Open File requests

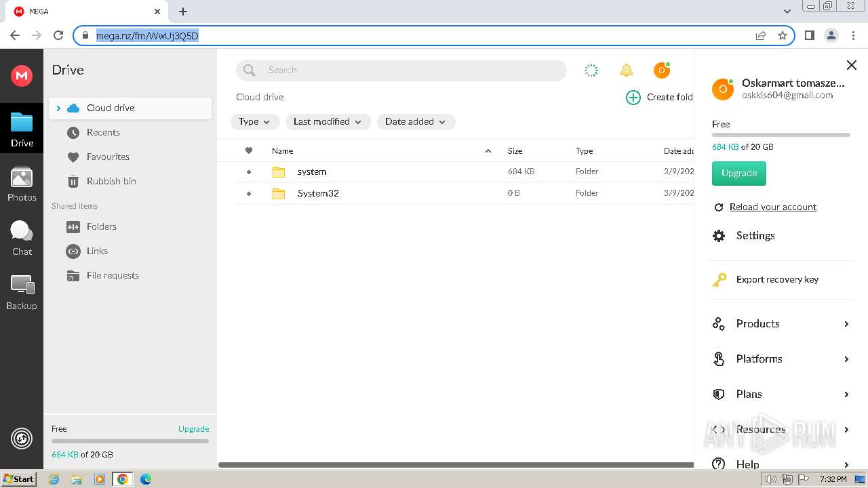[113, 275]
